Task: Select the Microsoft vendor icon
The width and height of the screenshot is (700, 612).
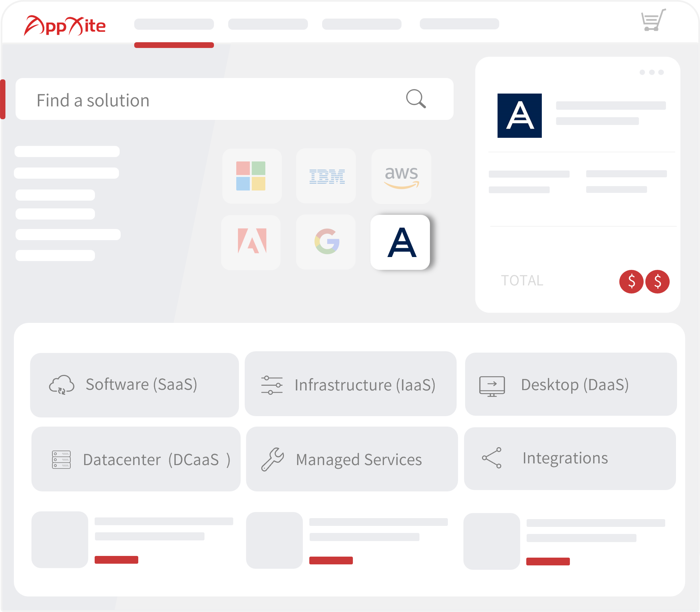Action: [x=252, y=177]
